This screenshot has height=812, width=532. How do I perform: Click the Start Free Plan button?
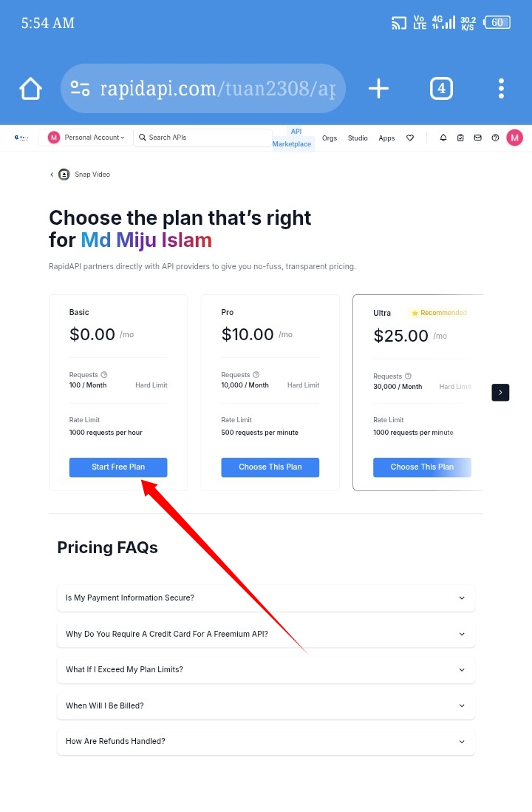coord(118,467)
